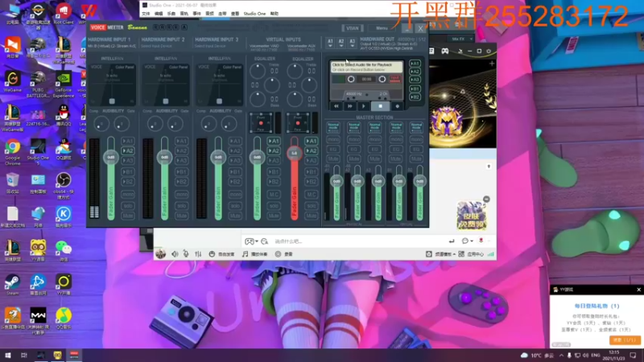The height and width of the screenshot is (362, 644).
Task: Click the master A1 bus fader knob
Action: 336,181
